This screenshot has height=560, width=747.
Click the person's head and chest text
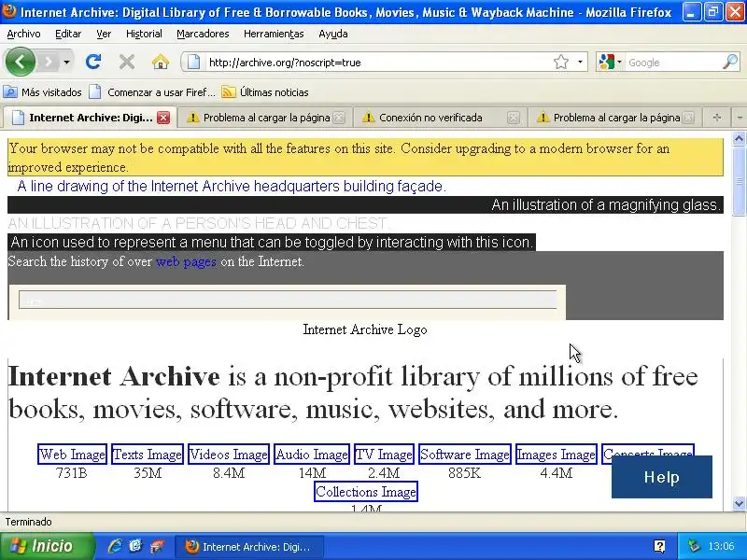click(199, 223)
